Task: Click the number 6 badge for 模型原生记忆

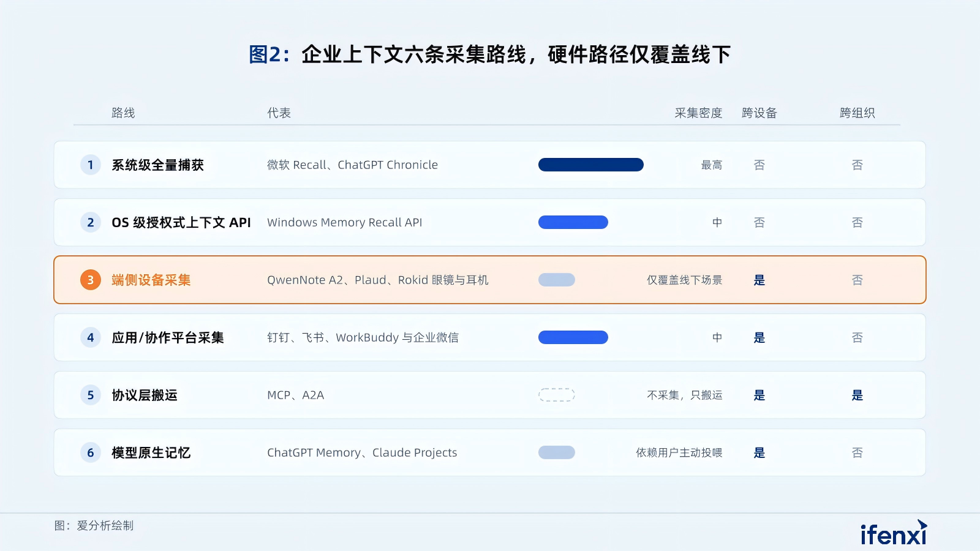Action: [x=91, y=452]
